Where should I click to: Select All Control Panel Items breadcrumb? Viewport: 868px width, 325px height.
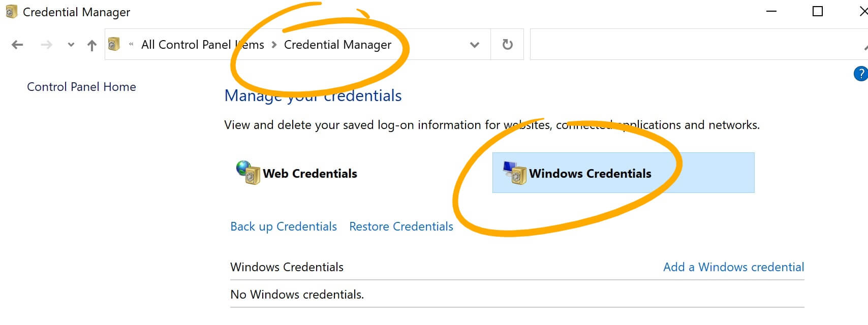click(x=203, y=45)
